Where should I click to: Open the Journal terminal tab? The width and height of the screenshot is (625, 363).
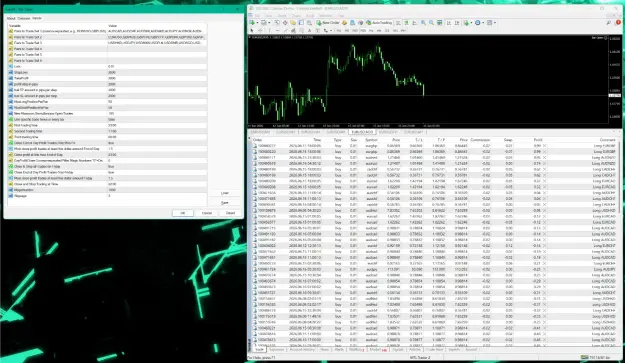471,349
